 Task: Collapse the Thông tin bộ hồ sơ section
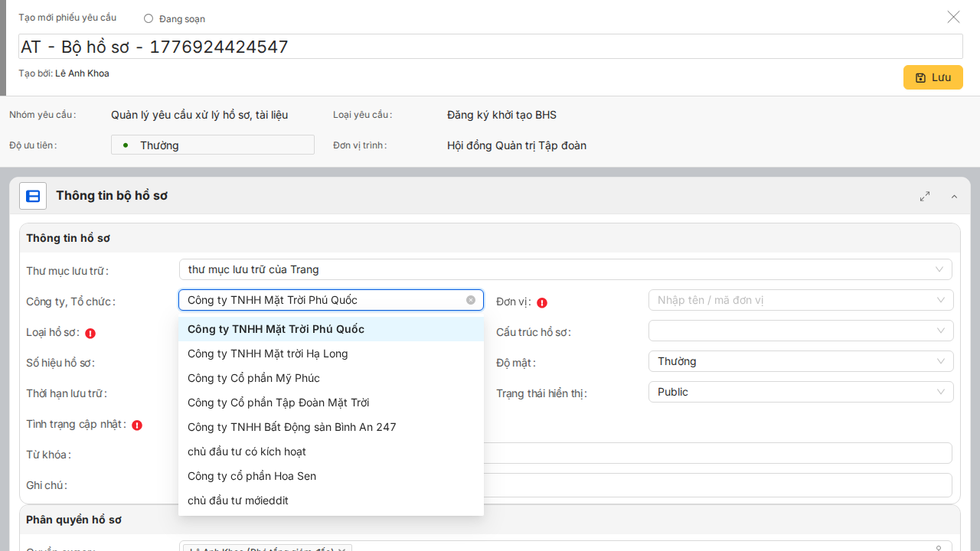pos(954,197)
